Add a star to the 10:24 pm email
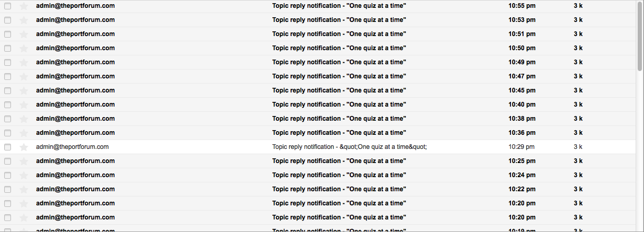 point(23,176)
